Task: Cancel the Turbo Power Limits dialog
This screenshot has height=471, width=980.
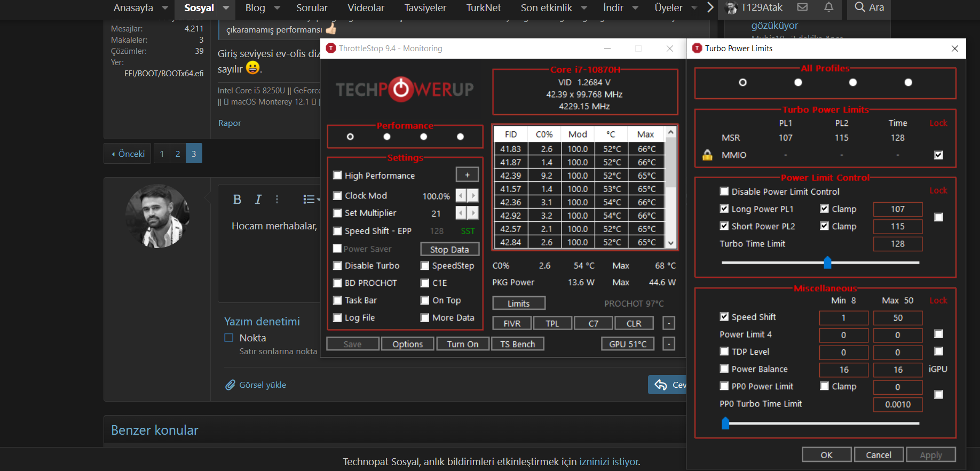Action: 879,454
